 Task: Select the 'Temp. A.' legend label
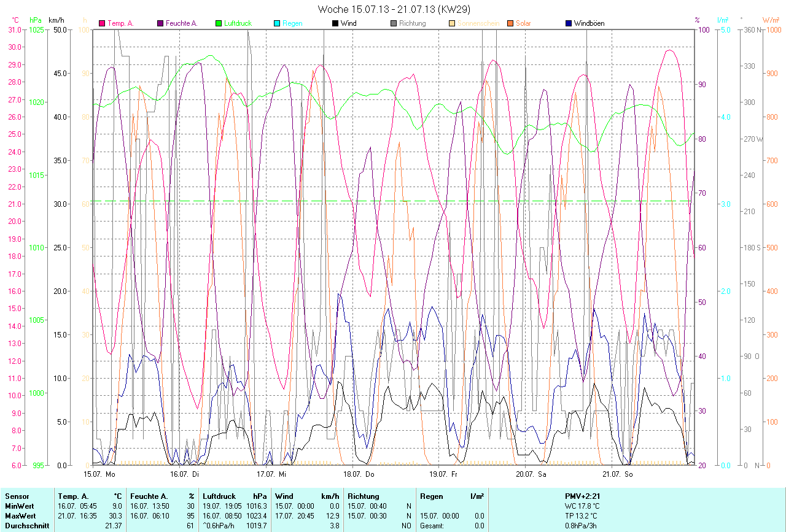click(120, 23)
